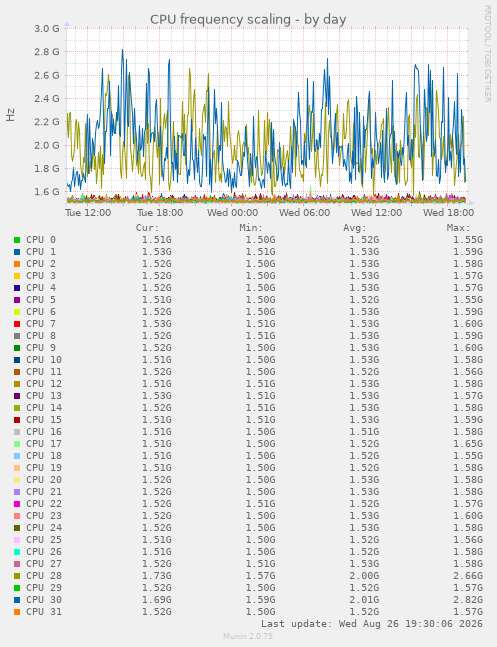Click the 'CPU 23' legend label
This screenshot has height=647, width=497.
pyautogui.click(x=44, y=516)
